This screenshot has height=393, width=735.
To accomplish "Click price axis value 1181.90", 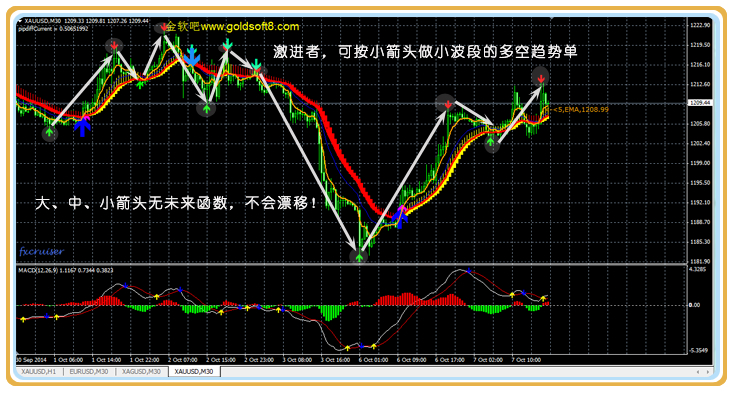I will [x=700, y=262].
